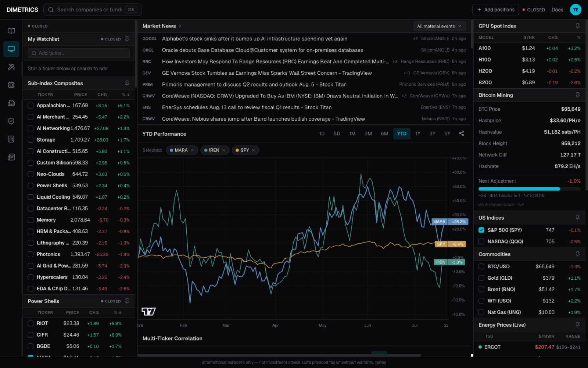This screenshot has width=588, height=368.
Task: Focus the Add ticker input field
Action: (x=79, y=53)
